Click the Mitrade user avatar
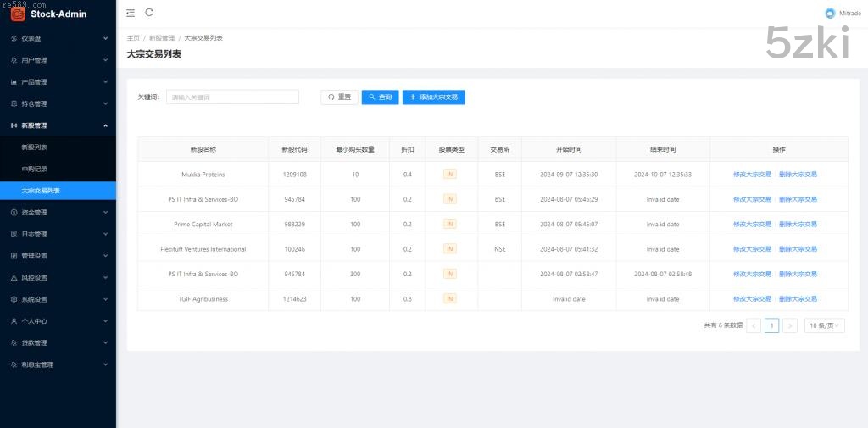The width and height of the screenshot is (868, 428). [x=830, y=13]
